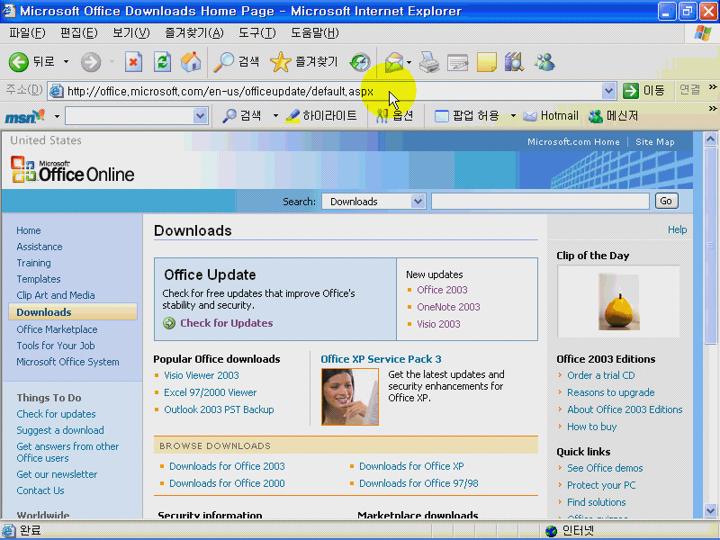Click MSN toolbar search magnifier
720x540 pixels.
[229, 116]
